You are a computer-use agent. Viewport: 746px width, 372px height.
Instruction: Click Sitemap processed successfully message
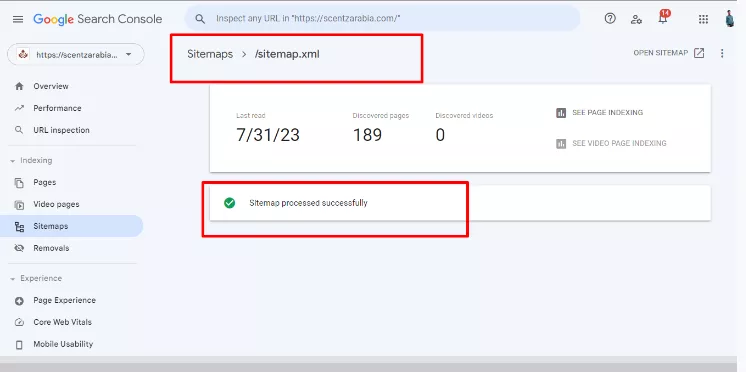[308, 203]
